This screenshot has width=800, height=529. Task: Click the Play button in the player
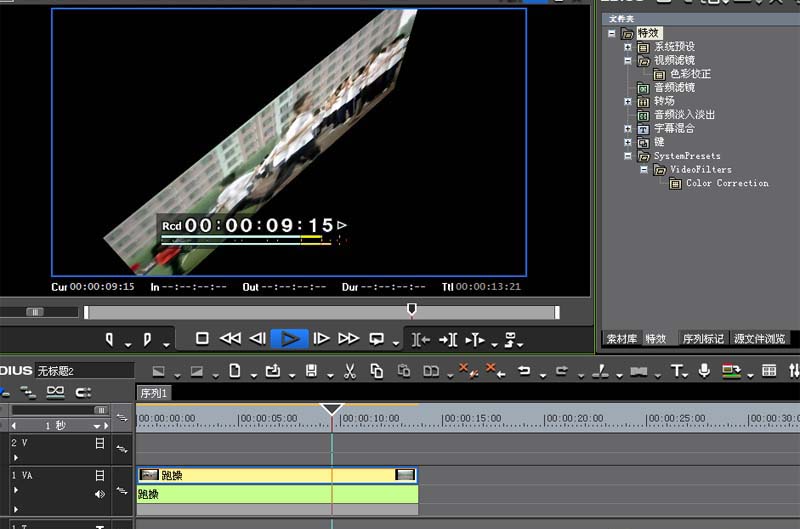290,339
